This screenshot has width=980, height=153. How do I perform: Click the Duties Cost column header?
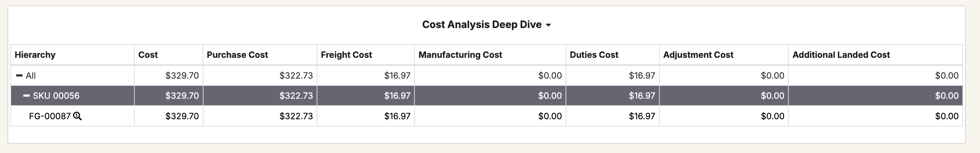(x=594, y=55)
